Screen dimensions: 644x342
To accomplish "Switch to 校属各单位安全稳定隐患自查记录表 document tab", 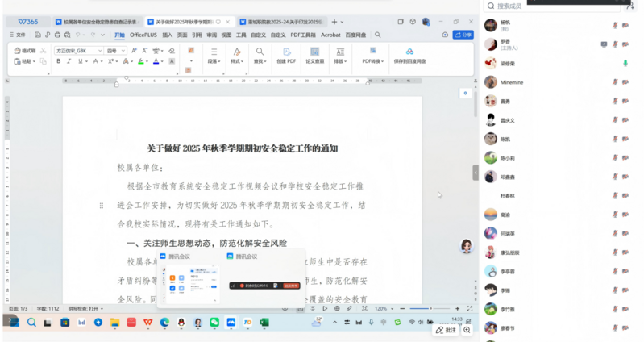I will [98, 22].
